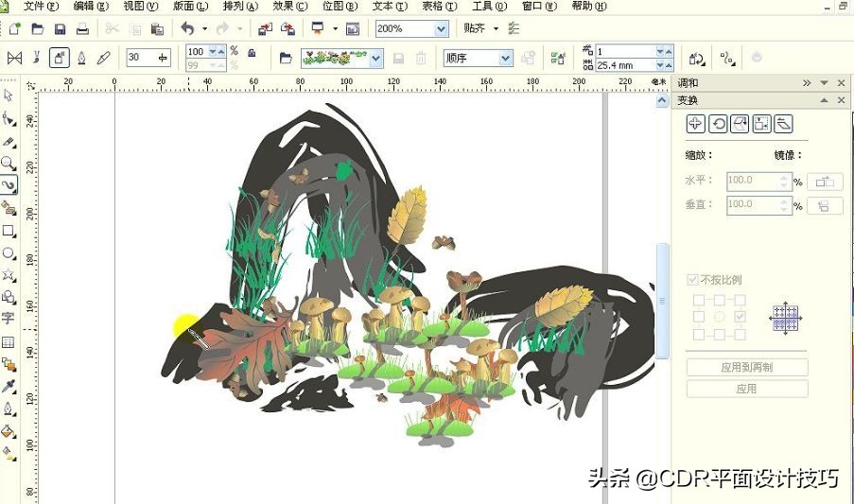Select the Pressure mode icon

click(104, 58)
